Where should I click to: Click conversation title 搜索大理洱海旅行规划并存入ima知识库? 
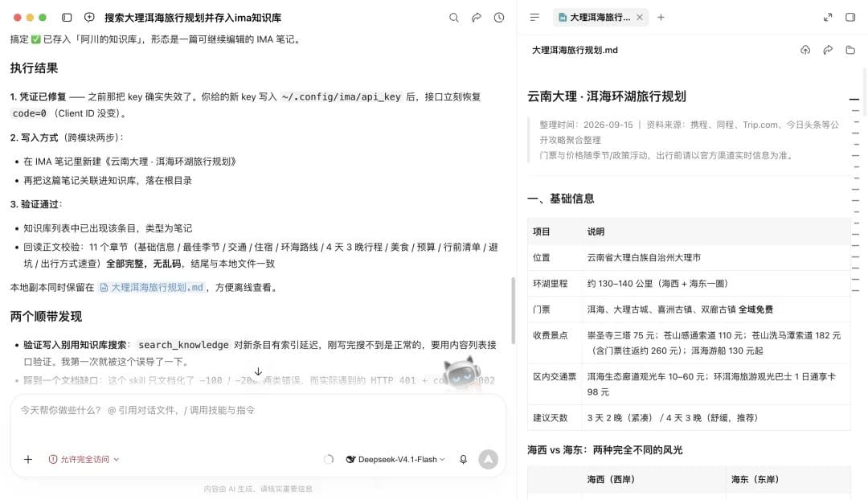193,18
